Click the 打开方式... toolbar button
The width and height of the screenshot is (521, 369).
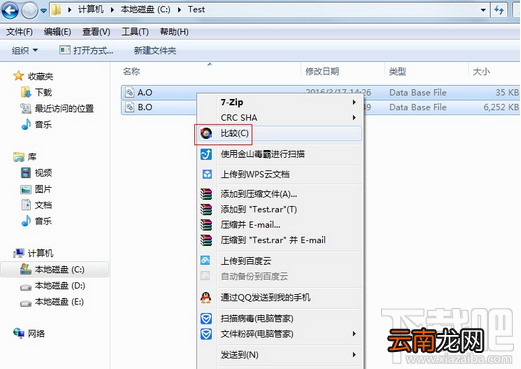pos(86,51)
